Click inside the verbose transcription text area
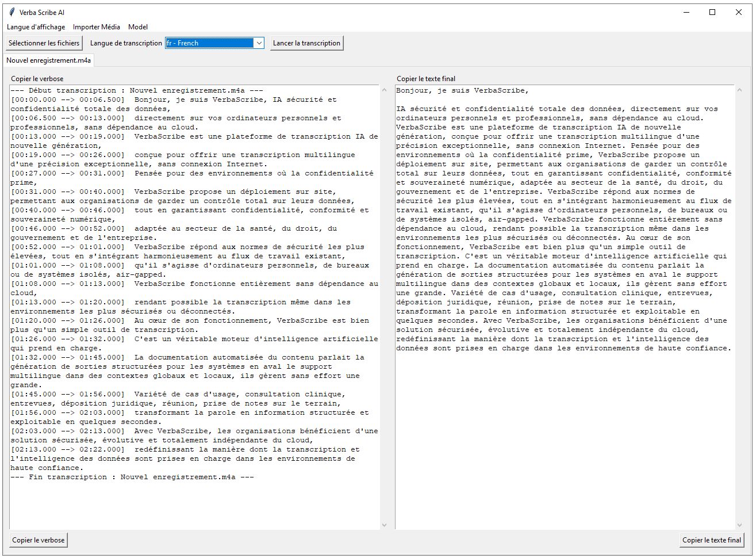The height and width of the screenshot is (558, 756). pos(194,308)
